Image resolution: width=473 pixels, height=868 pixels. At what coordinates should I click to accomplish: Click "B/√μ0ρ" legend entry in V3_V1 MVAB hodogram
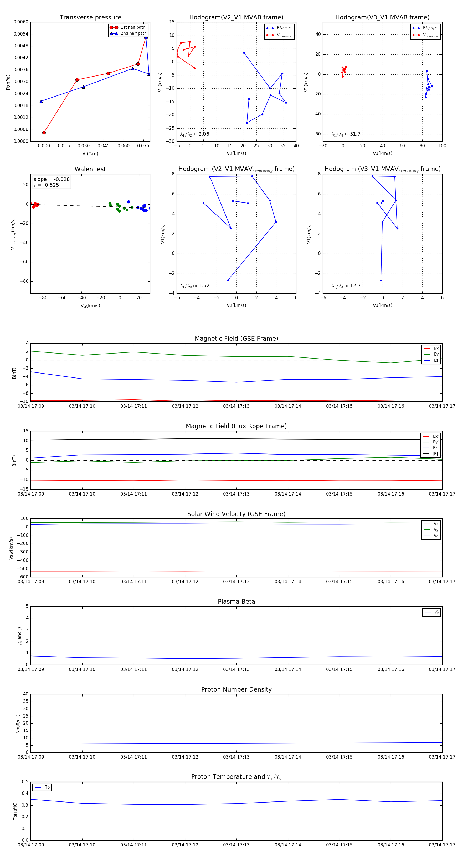[x=425, y=28]
